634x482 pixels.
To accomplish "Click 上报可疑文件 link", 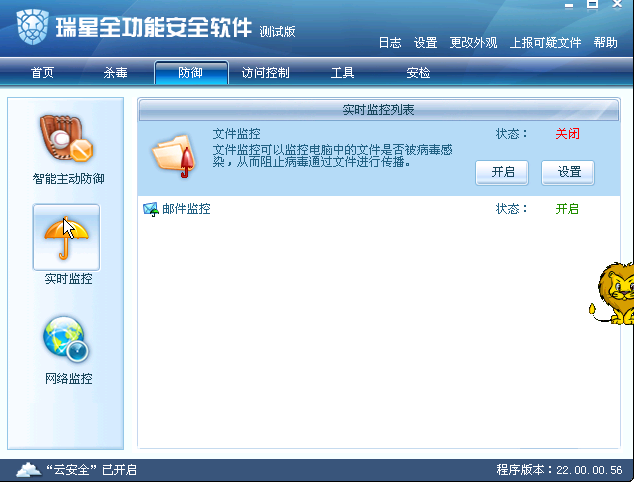I will pos(545,42).
